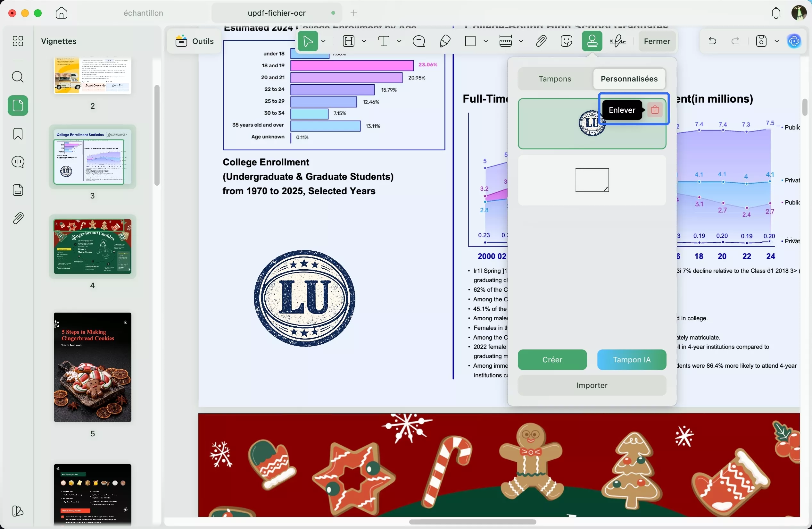This screenshot has width=812, height=529.
Task: Click the Comment note tool
Action: (418, 41)
